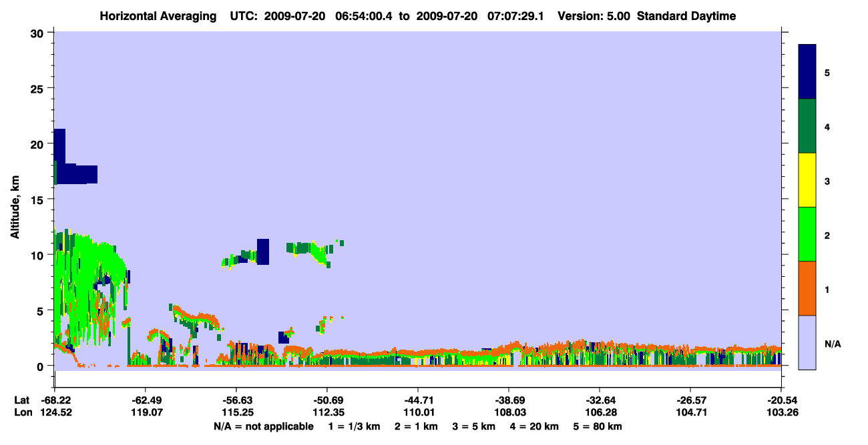Click the yellow level 3 legend swatch
This screenshot has height=445, width=868.
807,180
